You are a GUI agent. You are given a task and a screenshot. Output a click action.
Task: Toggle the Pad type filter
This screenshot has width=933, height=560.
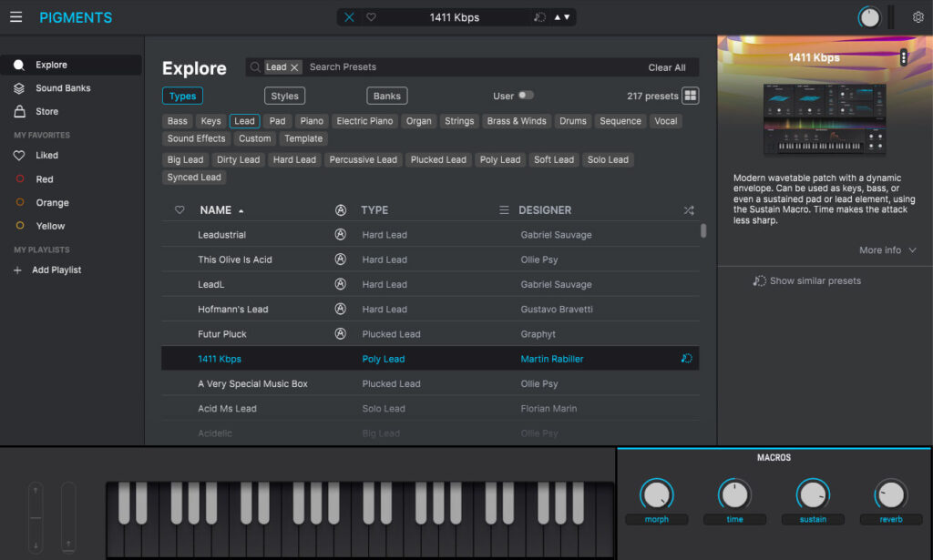[x=277, y=121]
